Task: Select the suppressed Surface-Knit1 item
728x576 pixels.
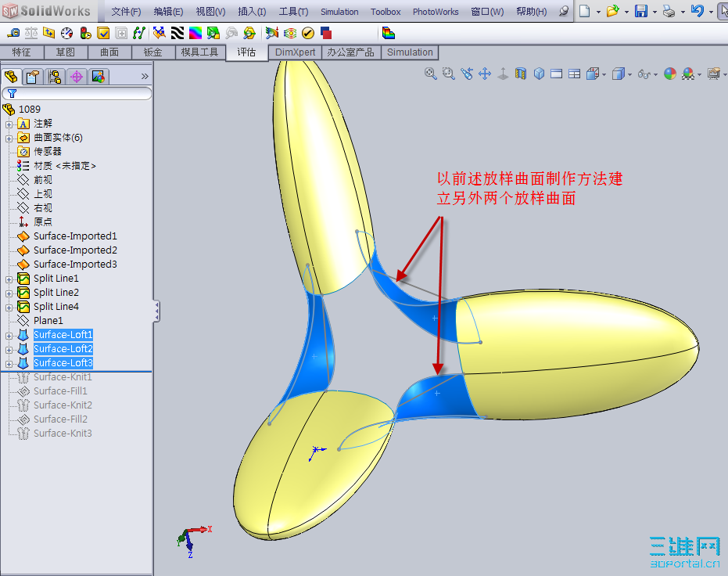Action: pos(63,376)
